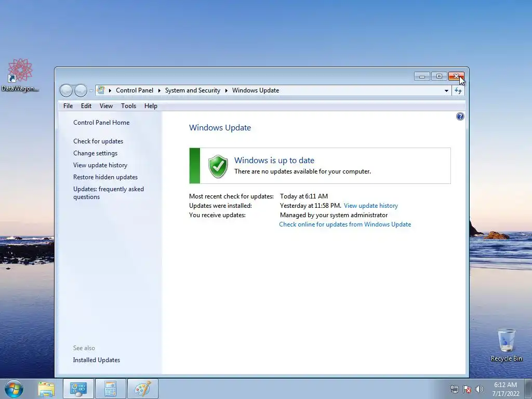Expand arrow after Control Panel breadcrumb
Image resolution: width=532 pixels, height=399 pixels.
[159, 90]
